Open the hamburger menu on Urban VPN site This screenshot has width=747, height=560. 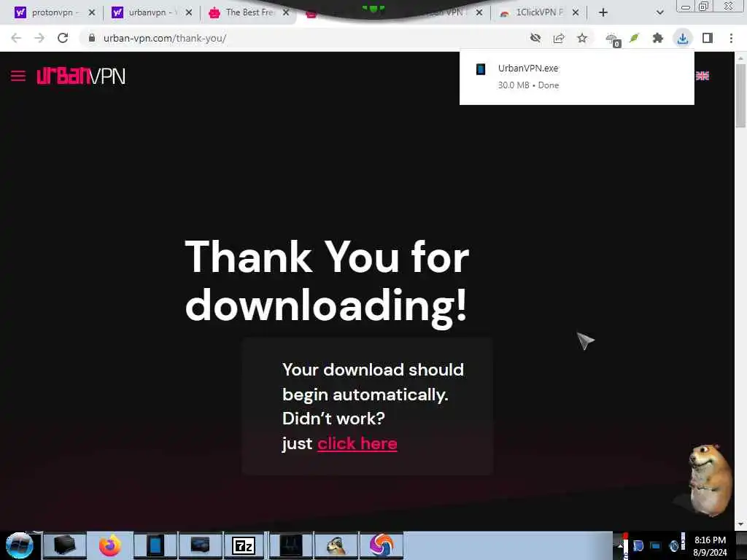(x=18, y=76)
